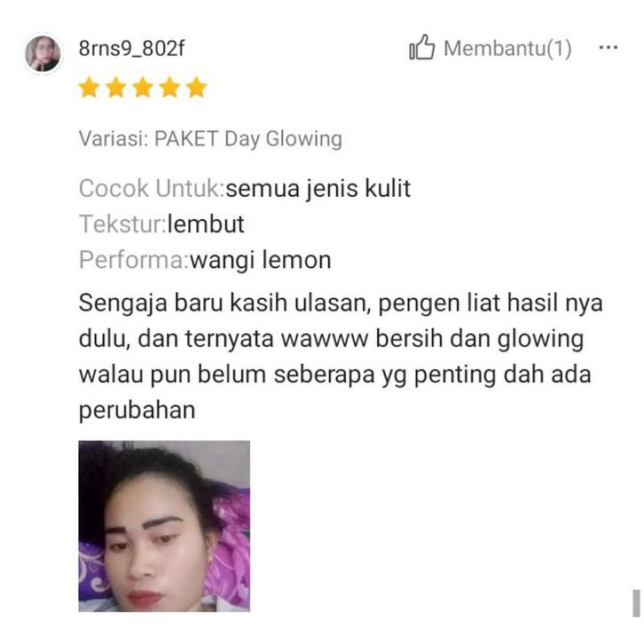The height and width of the screenshot is (644, 644).
Task: Select the third rating star
Action: pyautogui.click(x=143, y=88)
